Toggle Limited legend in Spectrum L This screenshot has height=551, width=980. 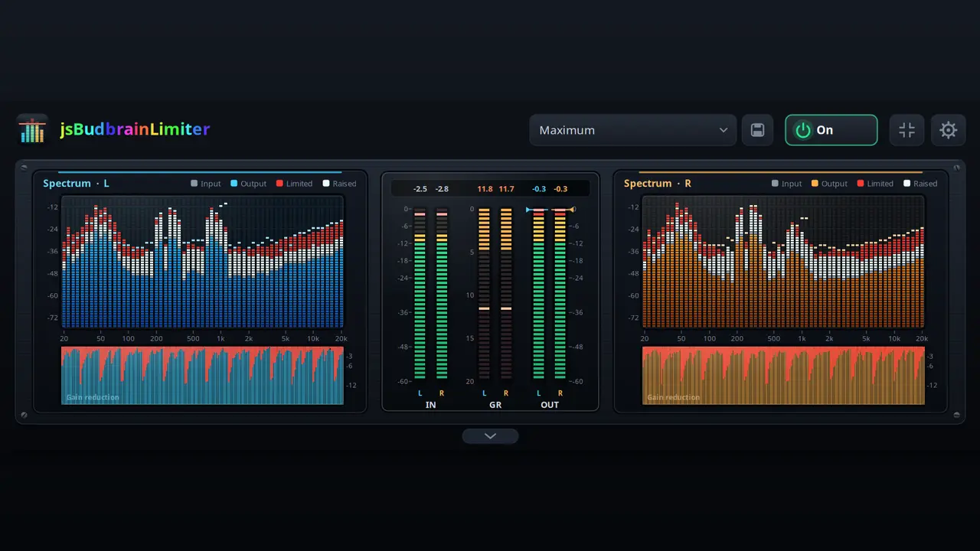[294, 184]
